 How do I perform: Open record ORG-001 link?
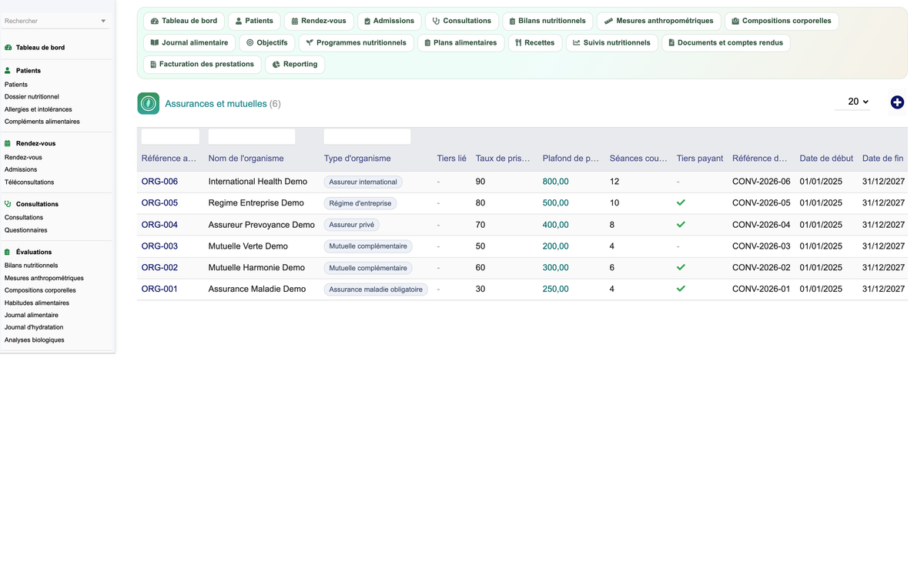159,289
